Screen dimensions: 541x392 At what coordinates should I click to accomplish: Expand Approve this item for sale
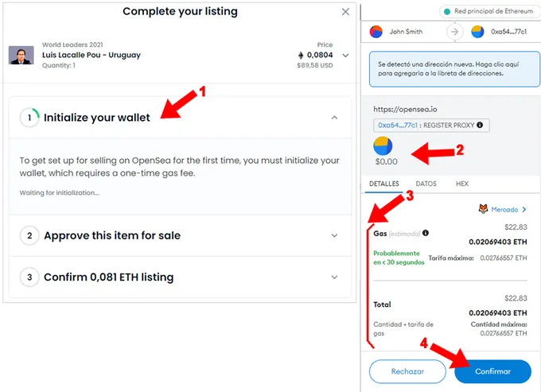click(334, 235)
